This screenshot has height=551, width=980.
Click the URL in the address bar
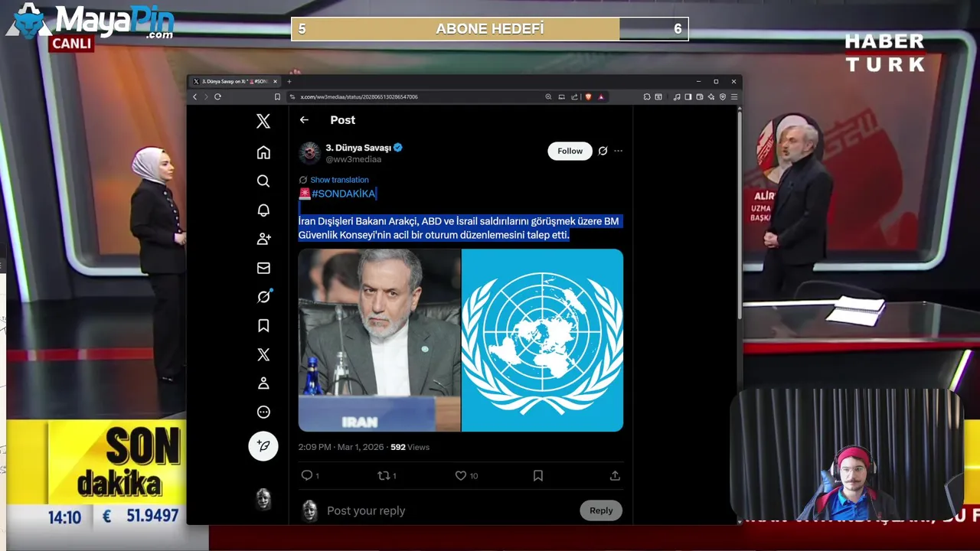click(x=359, y=96)
